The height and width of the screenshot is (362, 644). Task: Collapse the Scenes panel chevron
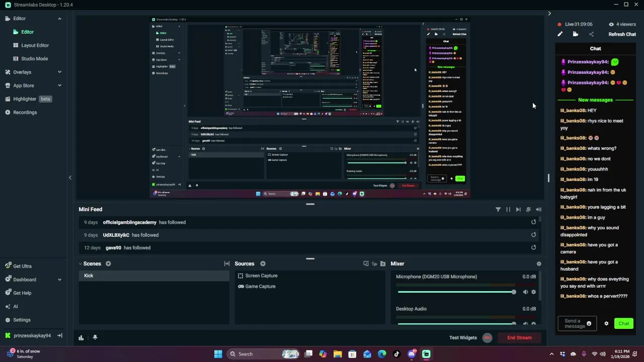click(x=80, y=263)
